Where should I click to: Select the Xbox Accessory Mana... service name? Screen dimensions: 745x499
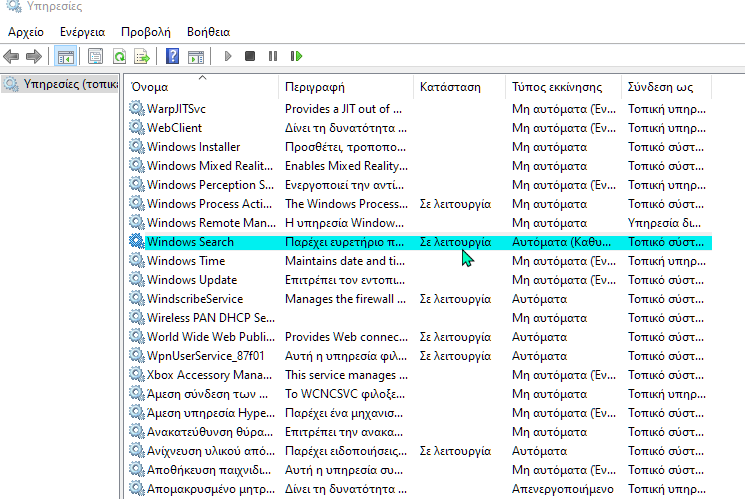(209, 375)
